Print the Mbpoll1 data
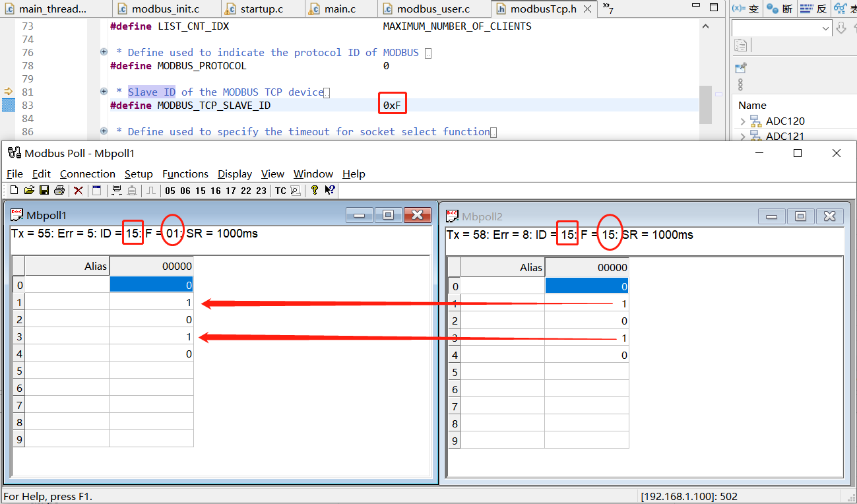The width and height of the screenshot is (857, 504). (x=59, y=190)
